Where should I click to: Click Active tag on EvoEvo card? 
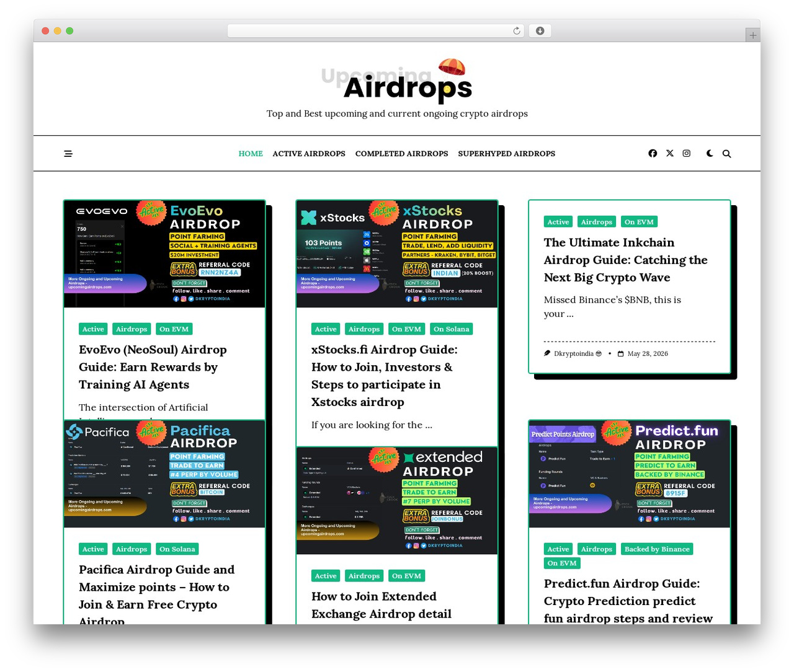(x=93, y=329)
